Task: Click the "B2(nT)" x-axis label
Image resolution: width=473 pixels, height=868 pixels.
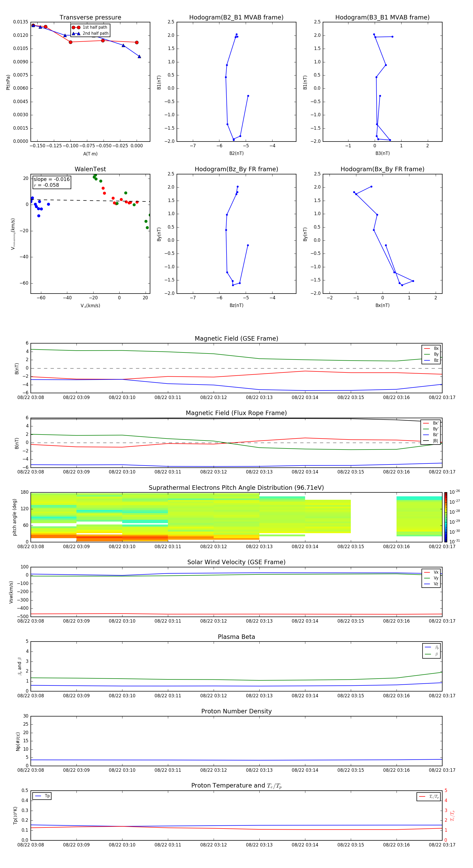Action: coord(236,153)
